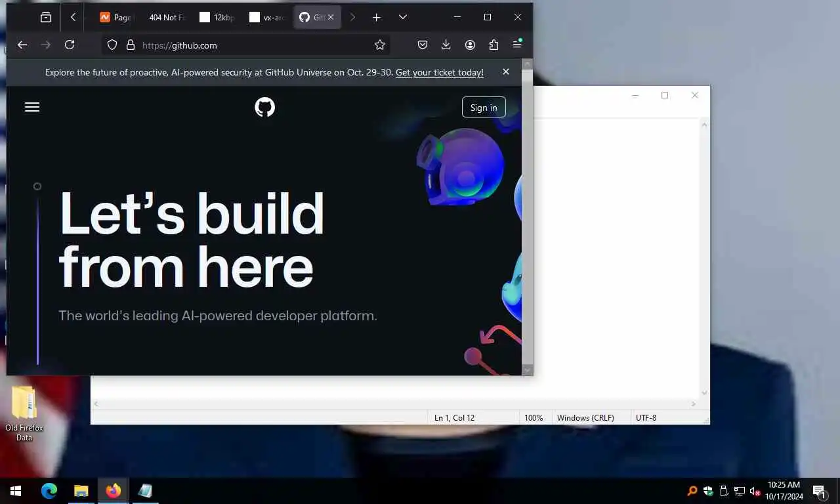840x504 pixels.
Task: Open GitHub hamburger navigation menu
Action: pos(32,107)
